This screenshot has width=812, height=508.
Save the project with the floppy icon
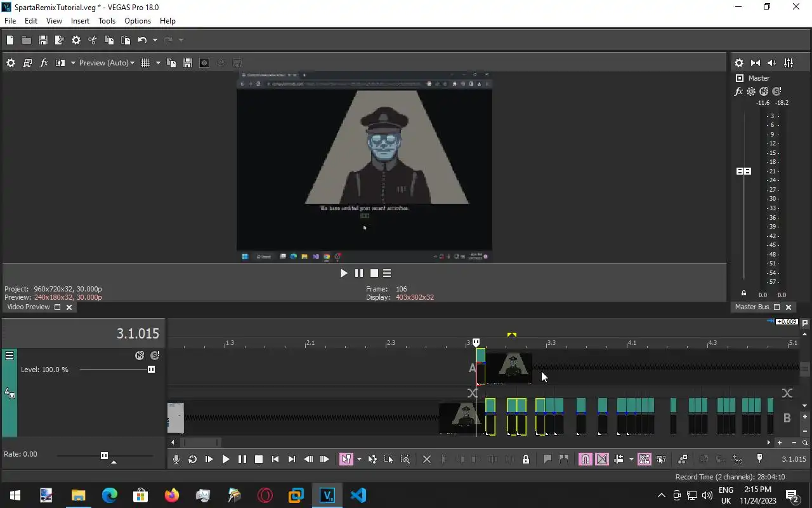(x=43, y=40)
